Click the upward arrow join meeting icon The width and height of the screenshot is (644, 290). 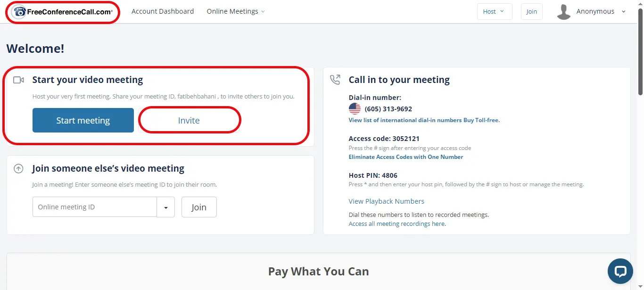(x=18, y=168)
